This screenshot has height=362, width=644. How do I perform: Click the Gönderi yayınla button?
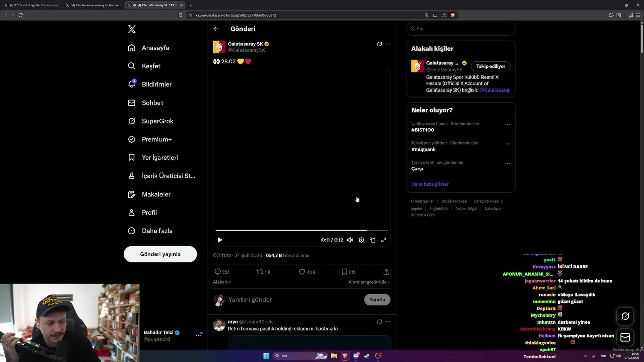tap(160, 254)
